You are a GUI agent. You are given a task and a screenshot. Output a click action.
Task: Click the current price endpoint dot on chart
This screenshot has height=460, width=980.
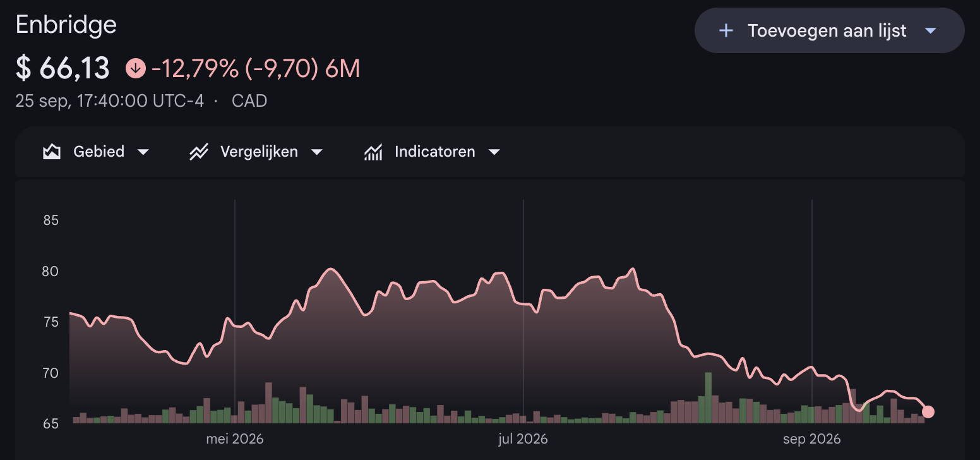coord(928,412)
